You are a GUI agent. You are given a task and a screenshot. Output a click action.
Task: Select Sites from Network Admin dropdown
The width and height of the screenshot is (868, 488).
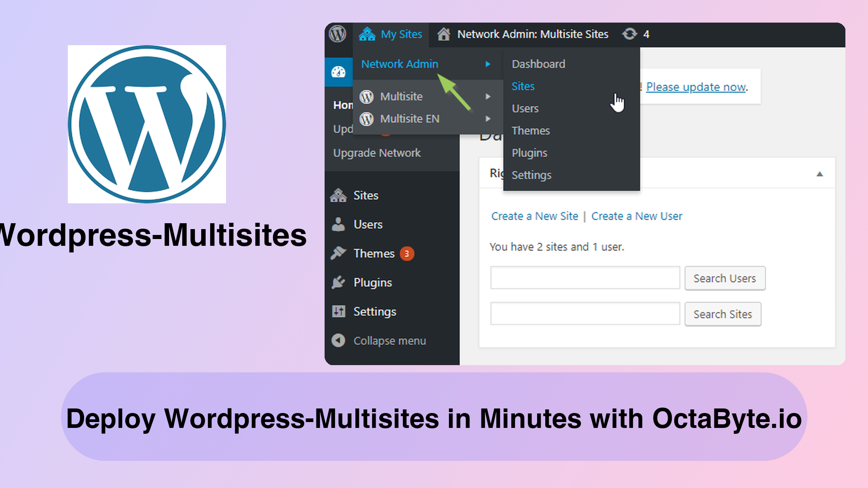point(523,86)
